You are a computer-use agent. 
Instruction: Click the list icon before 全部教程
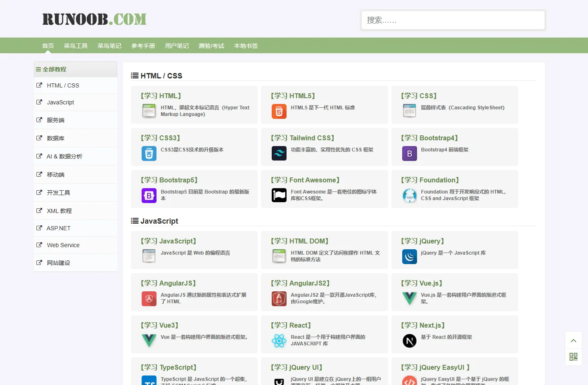tap(38, 69)
